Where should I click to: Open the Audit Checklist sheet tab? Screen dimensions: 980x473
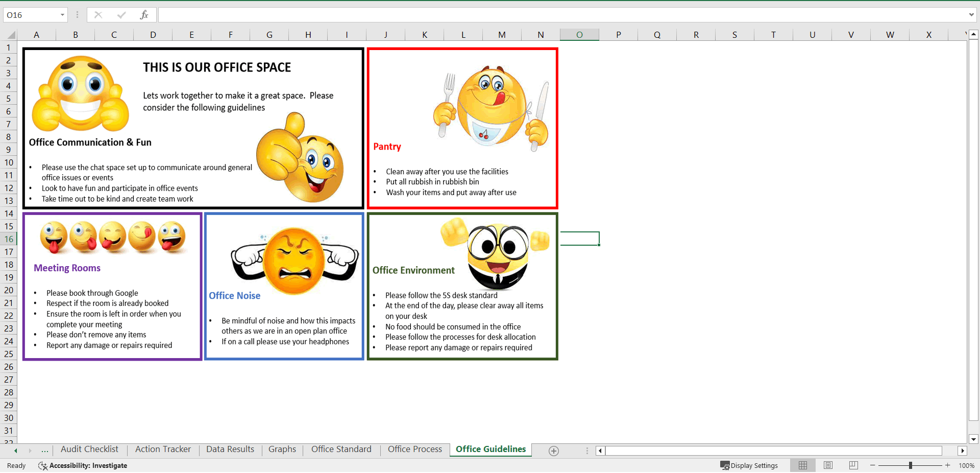pyautogui.click(x=89, y=449)
